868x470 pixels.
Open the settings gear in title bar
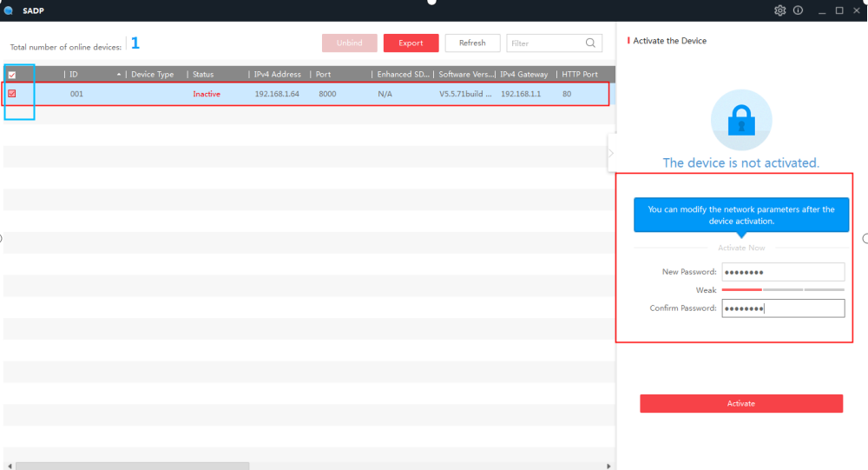pyautogui.click(x=779, y=10)
